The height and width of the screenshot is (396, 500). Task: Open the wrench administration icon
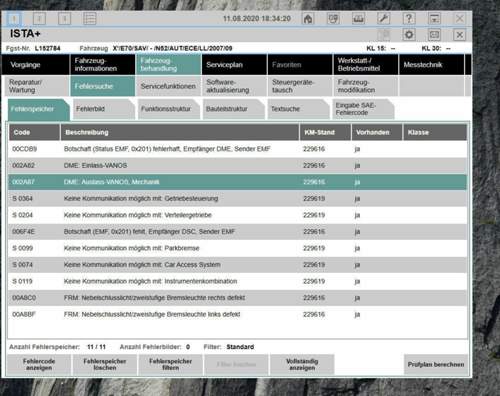pyautogui.click(x=384, y=18)
